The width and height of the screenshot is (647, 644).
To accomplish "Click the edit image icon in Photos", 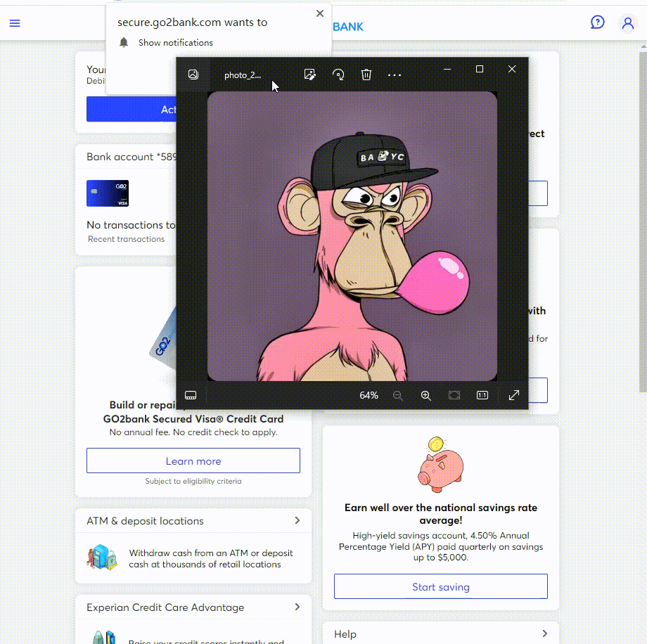I will (x=310, y=75).
